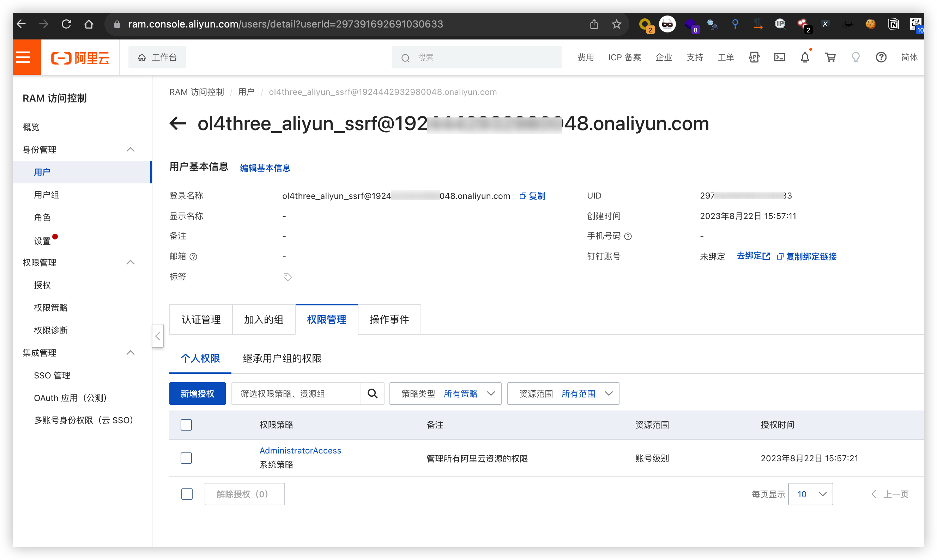Change the 每页显示 page size dropdown
Viewport: 937px width, 560px height.
point(810,494)
